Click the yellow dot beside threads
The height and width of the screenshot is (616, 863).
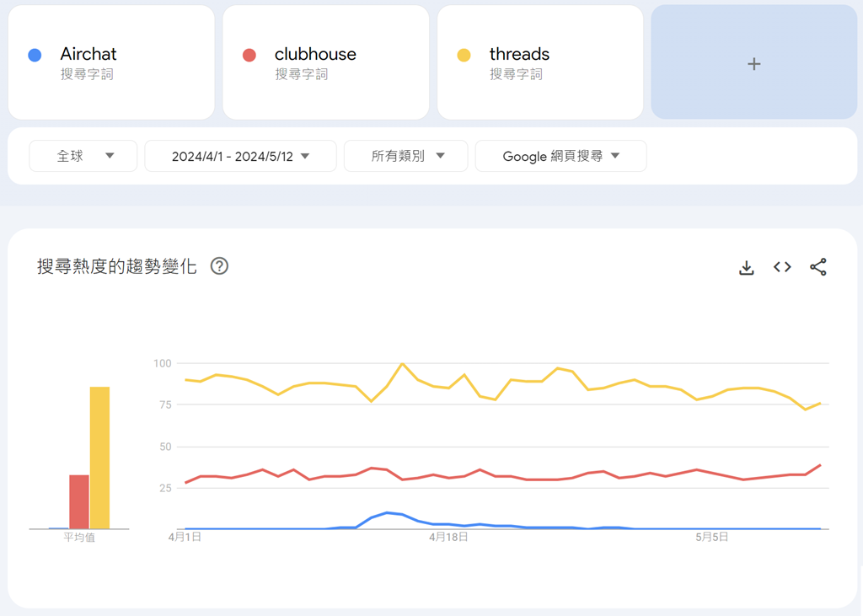(x=464, y=55)
